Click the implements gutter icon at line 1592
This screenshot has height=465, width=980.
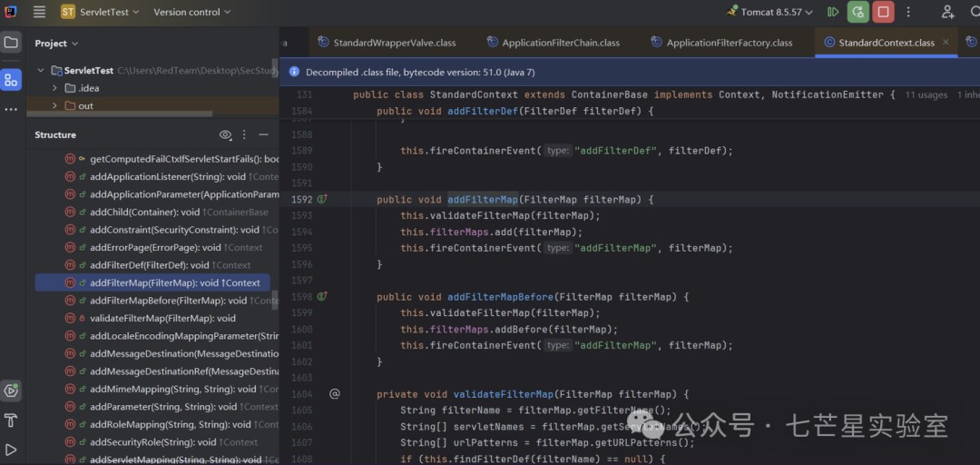tap(322, 199)
